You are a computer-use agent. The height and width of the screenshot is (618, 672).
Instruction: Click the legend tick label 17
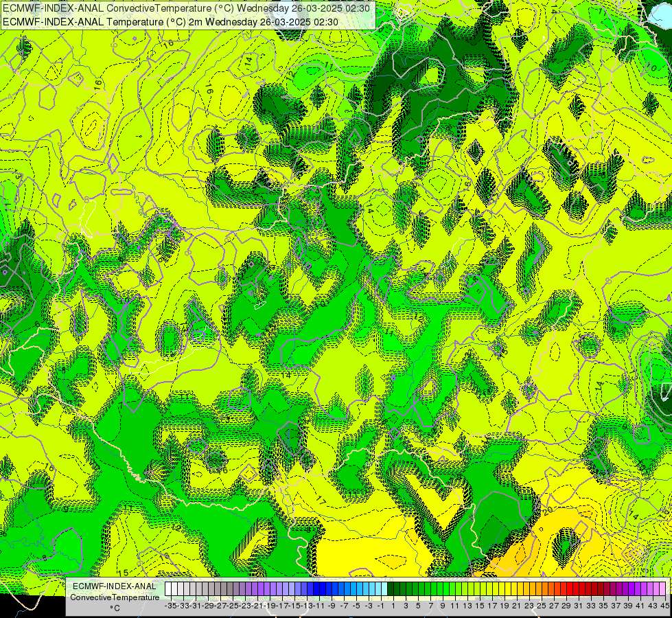coord(492,606)
